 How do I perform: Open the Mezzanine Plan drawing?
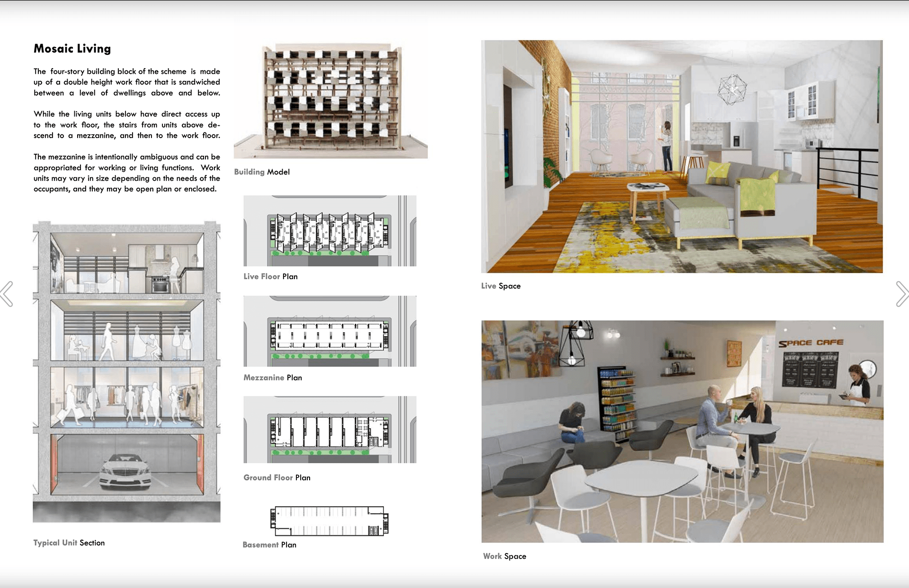(330, 331)
